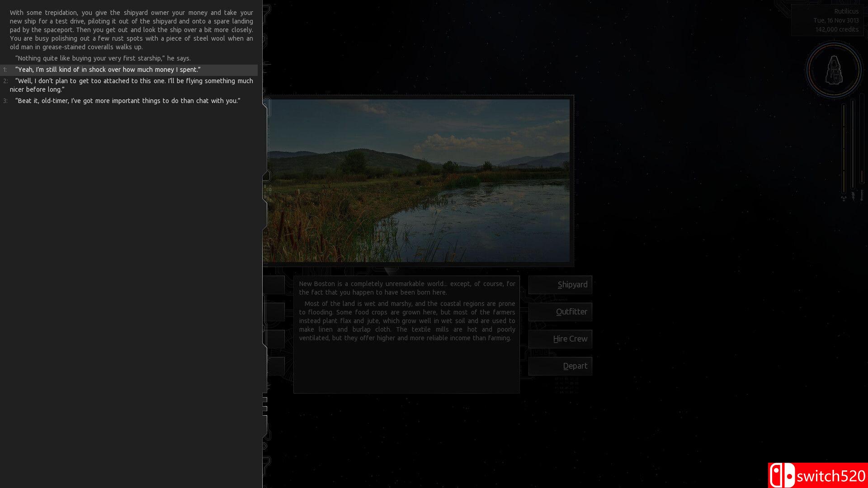Viewport: 868px width, 488px height.
Task: Choose reply "Well, I don't plan to get too attached"
Action: pyautogui.click(x=131, y=85)
